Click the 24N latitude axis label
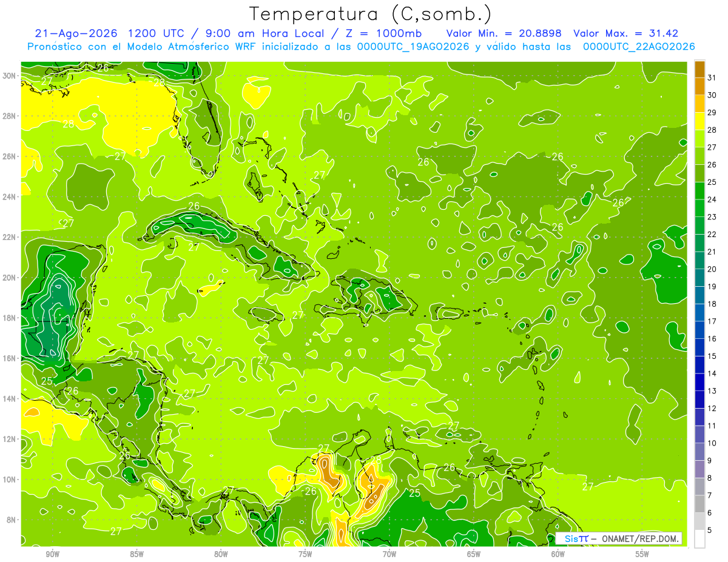Viewport: 728px width, 562px height. click(x=10, y=196)
